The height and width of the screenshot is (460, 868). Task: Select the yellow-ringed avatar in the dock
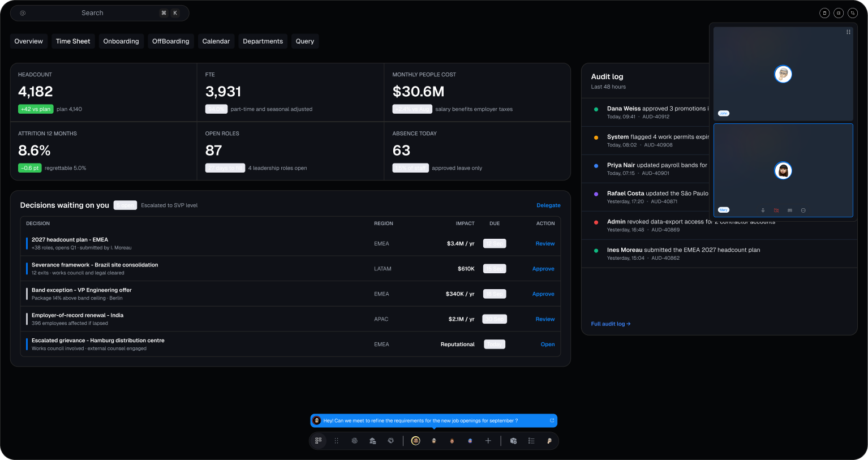[x=416, y=441]
